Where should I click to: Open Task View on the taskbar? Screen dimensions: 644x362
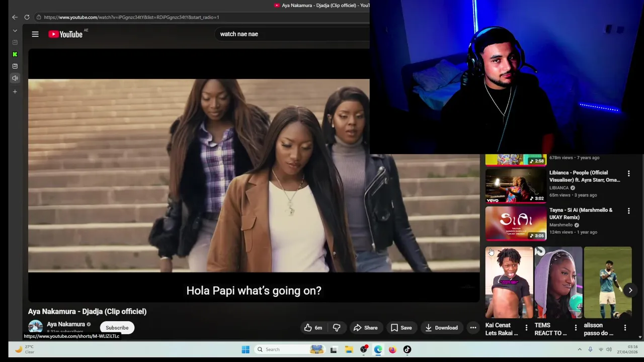click(334, 349)
